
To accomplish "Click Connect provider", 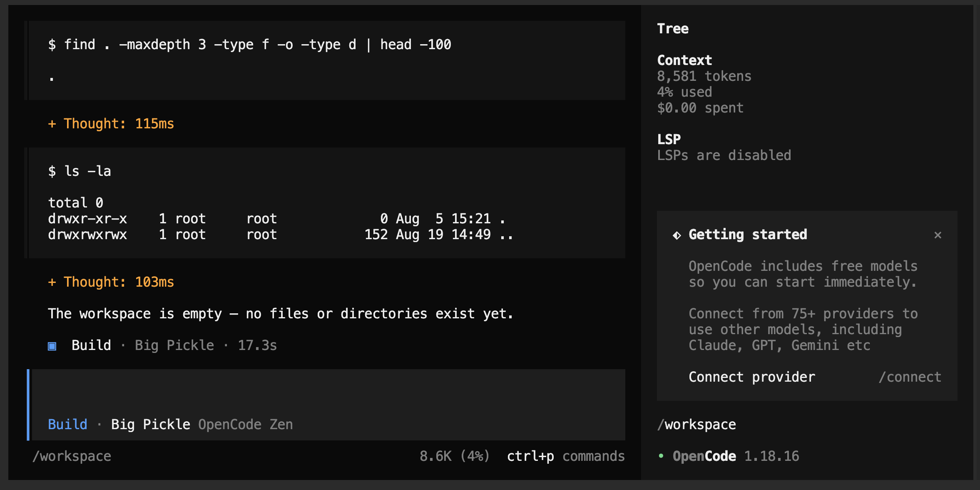I will click(752, 377).
